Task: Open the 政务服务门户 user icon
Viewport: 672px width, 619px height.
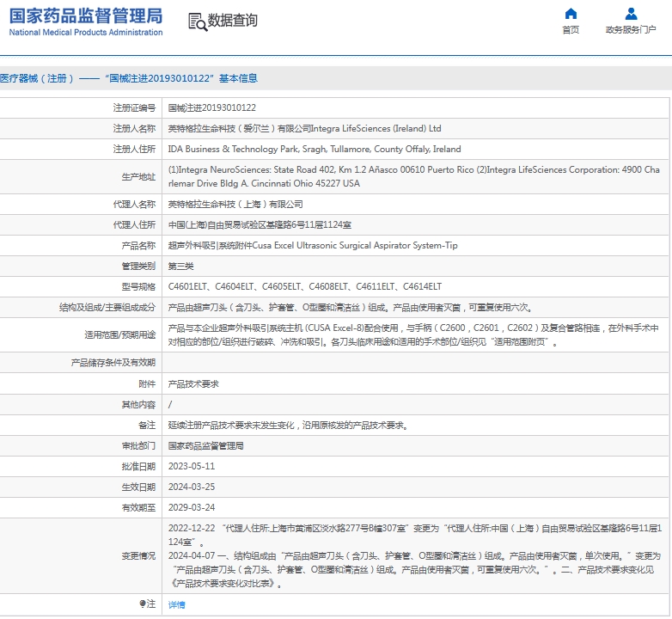Action: (x=631, y=14)
